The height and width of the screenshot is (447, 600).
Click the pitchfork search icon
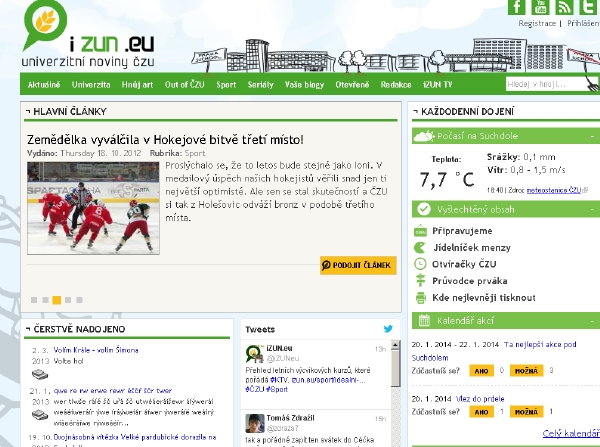coord(592,84)
